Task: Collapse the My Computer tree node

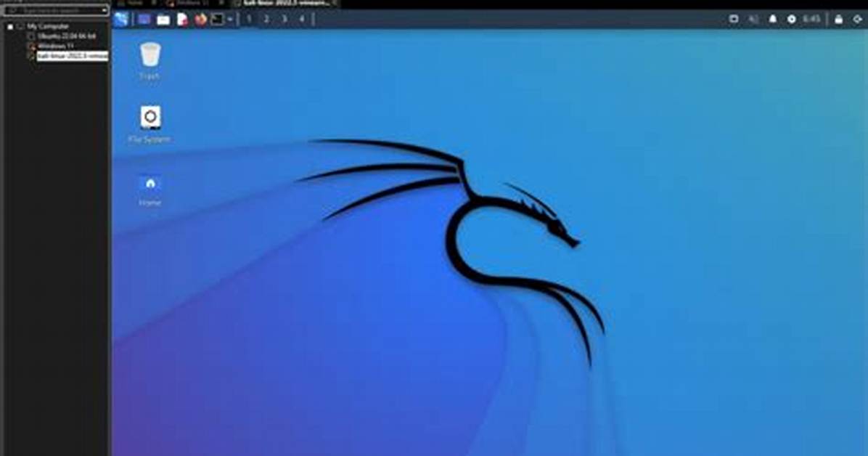Action: click(10, 27)
